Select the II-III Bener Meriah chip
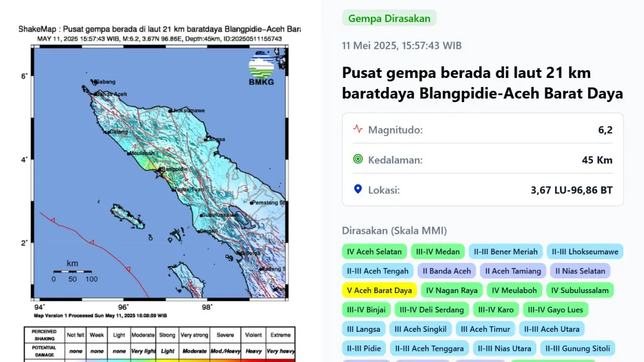This screenshot has width=644, height=362. pyautogui.click(x=506, y=251)
